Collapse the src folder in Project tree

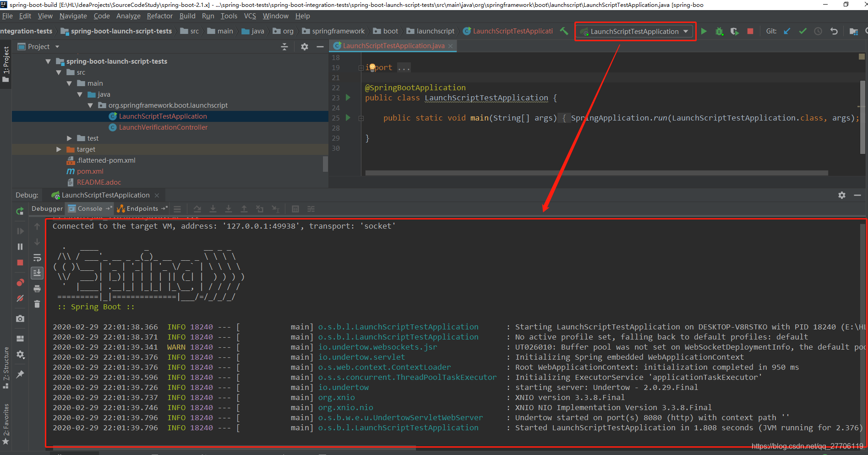tap(59, 72)
